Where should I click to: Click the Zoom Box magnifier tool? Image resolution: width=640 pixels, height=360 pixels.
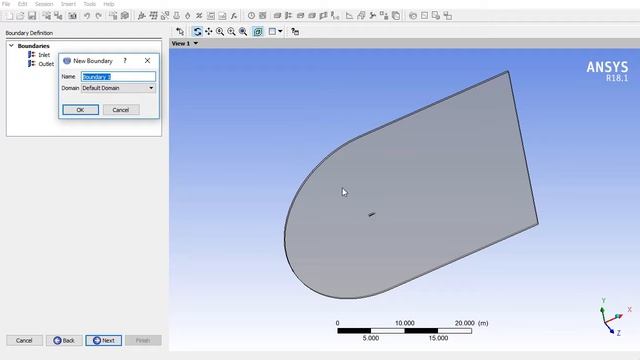tap(231, 31)
